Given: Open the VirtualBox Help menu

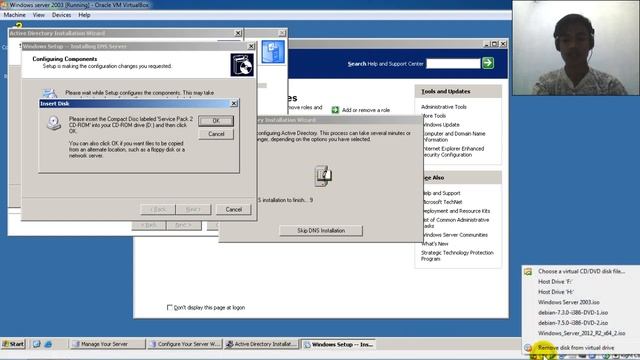Looking at the screenshot, I should [84, 15].
